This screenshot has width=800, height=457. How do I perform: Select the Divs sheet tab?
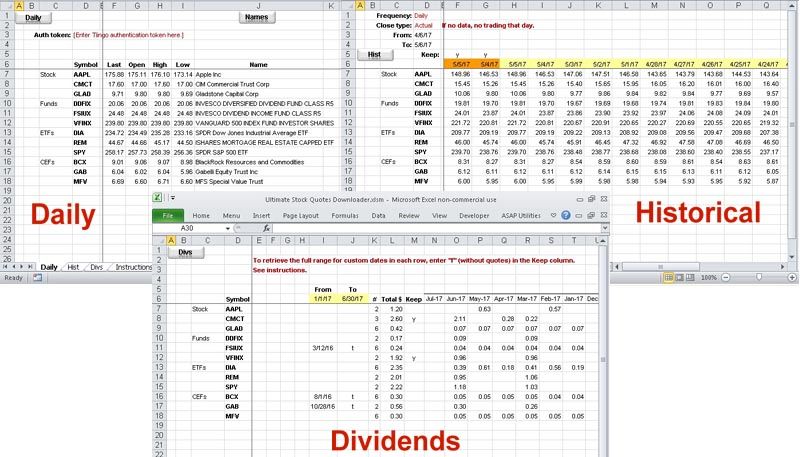tap(96, 267)
